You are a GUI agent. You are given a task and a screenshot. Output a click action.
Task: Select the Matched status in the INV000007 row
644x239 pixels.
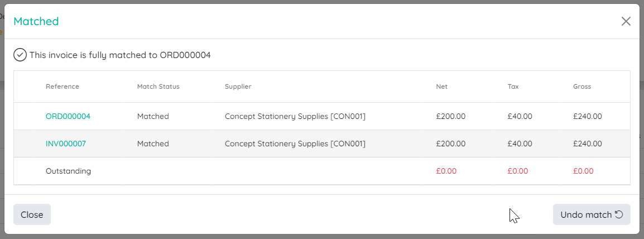coord(153,144)
